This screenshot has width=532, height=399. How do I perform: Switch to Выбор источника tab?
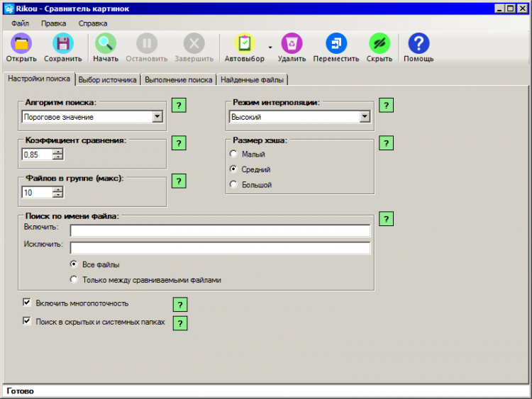pos(108,80)
